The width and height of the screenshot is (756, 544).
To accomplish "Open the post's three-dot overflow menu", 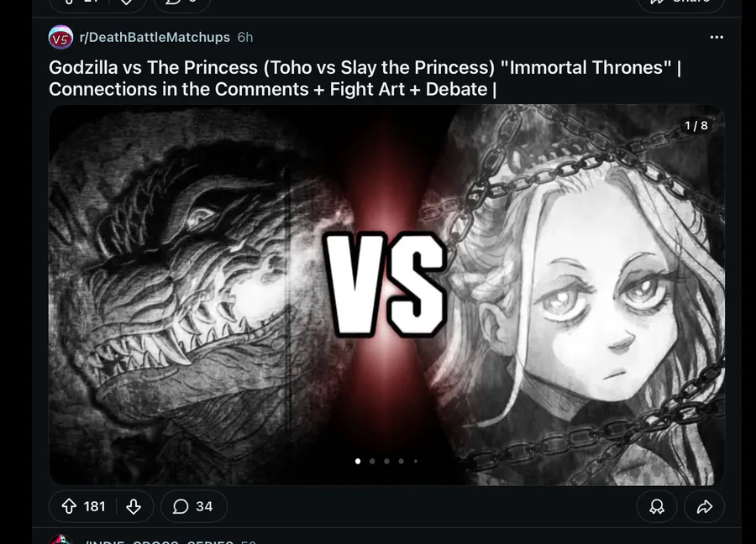I will pyautogui.click(x=717, y=37).
